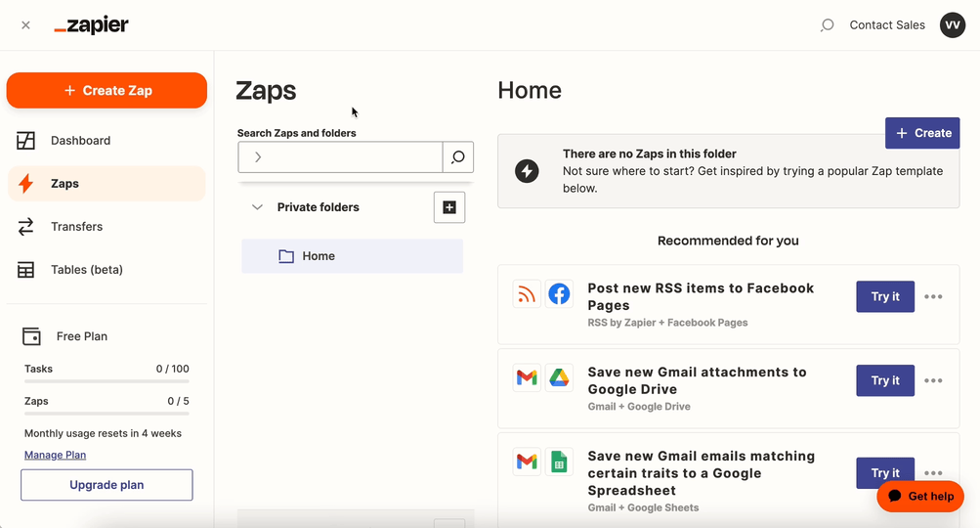Collapse the Private folders section
Image resolution: width=980 pixels, height=528 pixels.
(x=257, y=207)
